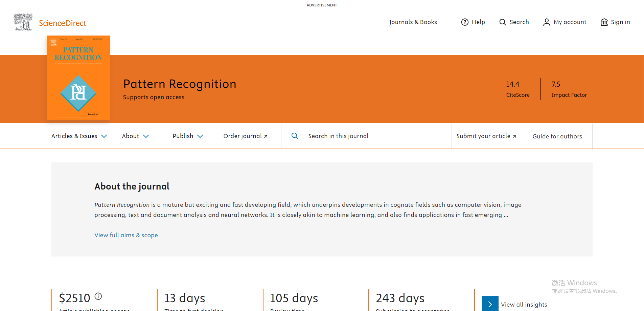
Task: Click the blue View all insights arrow button
Action: [x=490, y=304]
